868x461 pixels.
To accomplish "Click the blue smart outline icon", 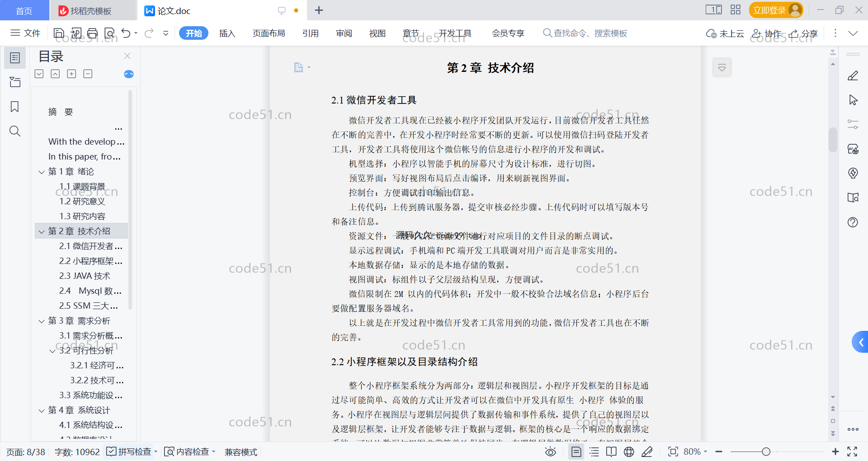I will [129, 74].
